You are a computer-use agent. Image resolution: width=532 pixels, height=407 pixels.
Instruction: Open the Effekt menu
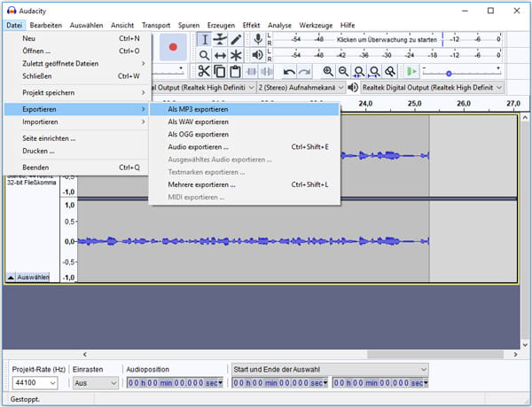(x=251, y=25)
